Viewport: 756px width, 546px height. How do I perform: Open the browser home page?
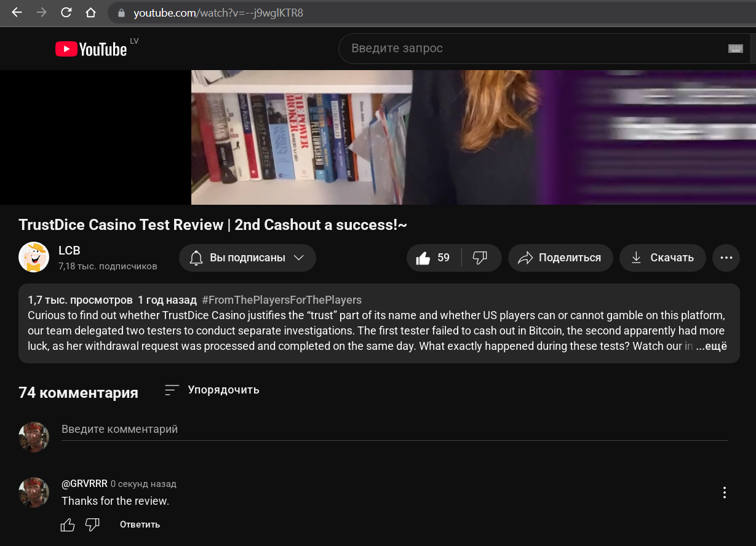coord(90,13)
